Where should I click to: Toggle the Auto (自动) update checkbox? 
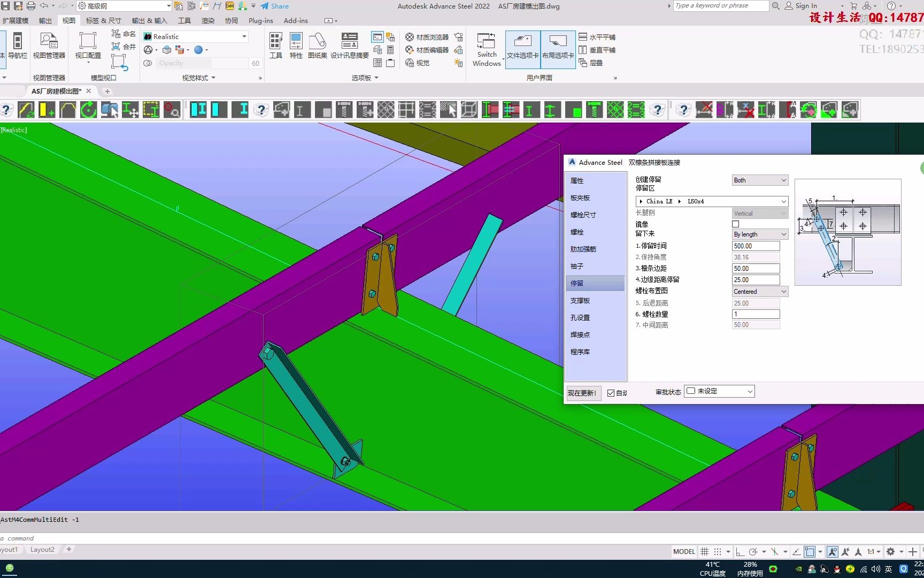coord(611,393)
